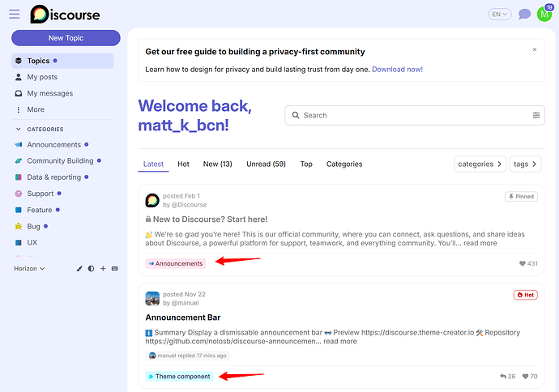Switch to the Categories tab
The image size is (559, 392).
344,164
